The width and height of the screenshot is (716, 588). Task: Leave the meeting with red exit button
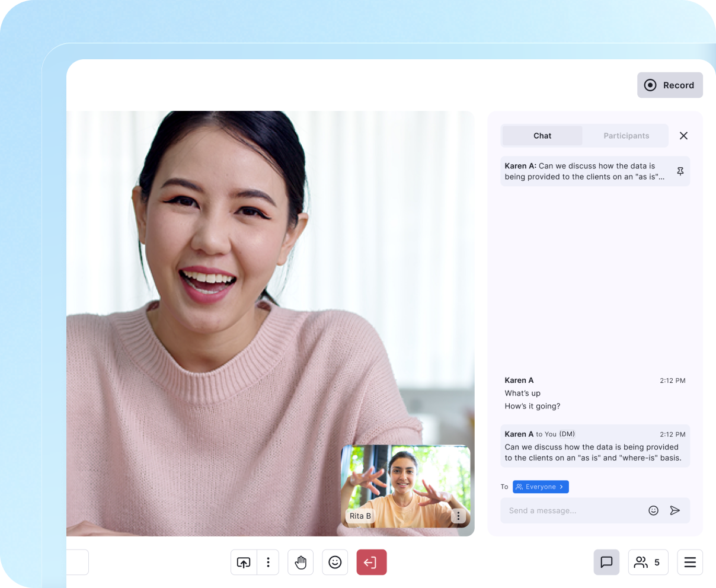tap(371, 563)
